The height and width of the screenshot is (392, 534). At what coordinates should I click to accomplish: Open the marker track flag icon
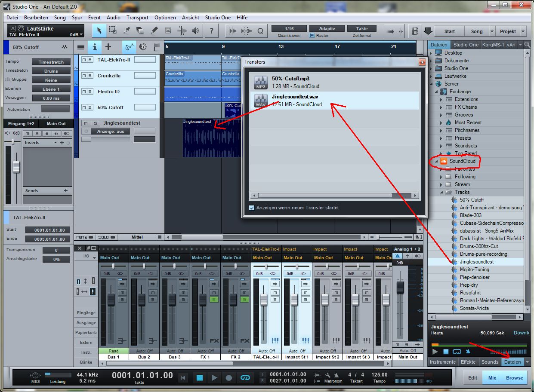156,47
